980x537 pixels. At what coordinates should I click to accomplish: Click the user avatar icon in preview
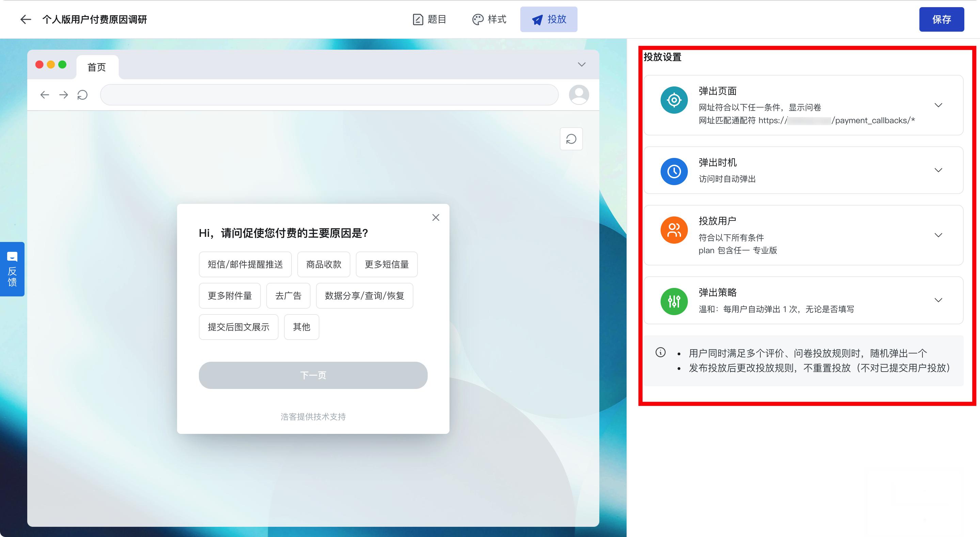tap(579, 95)
